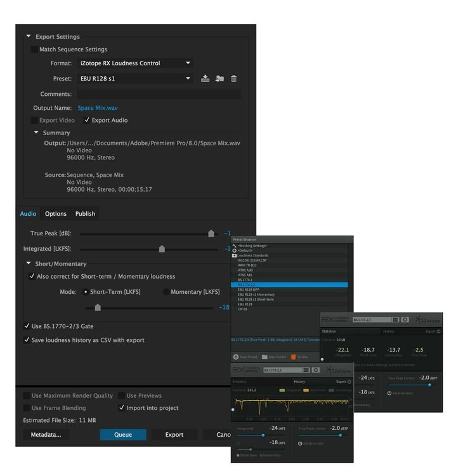This screenshot has width=456, height=476.
Task: Adjust the True Peak [dB] slider handle
Action: (211, 233)
